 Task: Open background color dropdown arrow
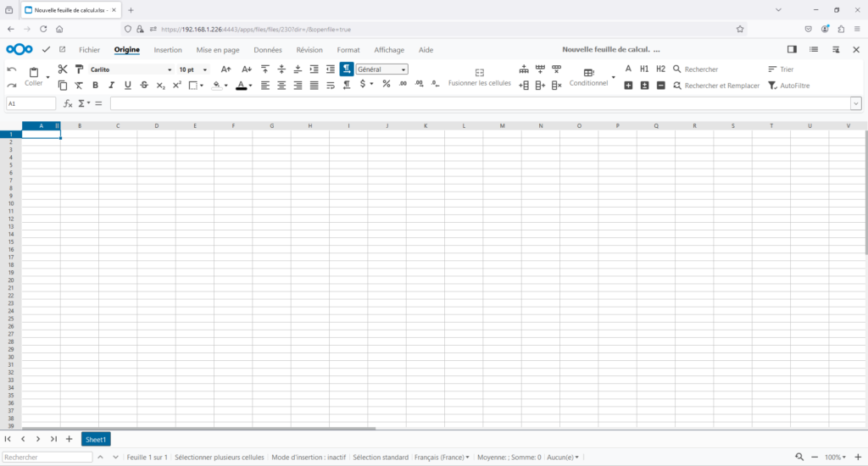point(225,86)
